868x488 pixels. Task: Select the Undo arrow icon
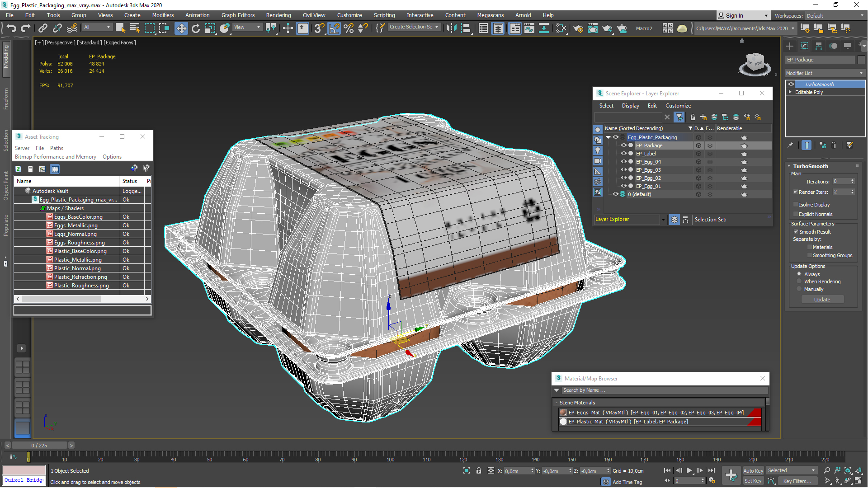click(x=11, y=28)
